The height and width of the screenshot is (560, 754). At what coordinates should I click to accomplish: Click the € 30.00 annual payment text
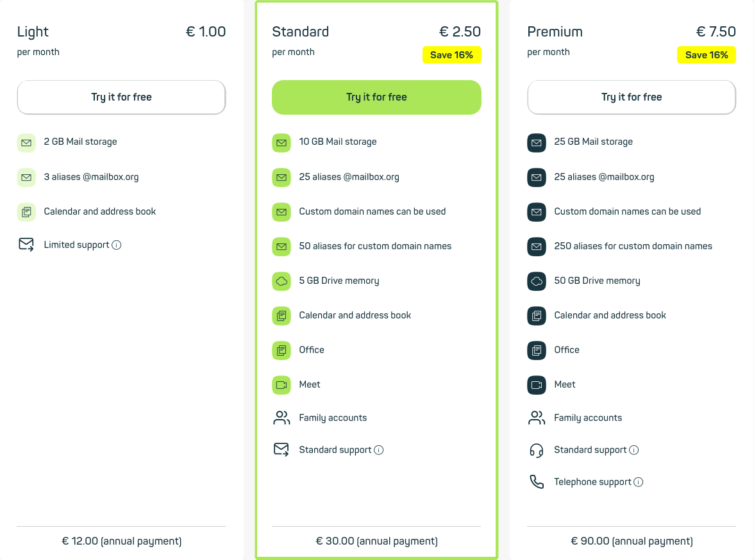coord(376,541)
